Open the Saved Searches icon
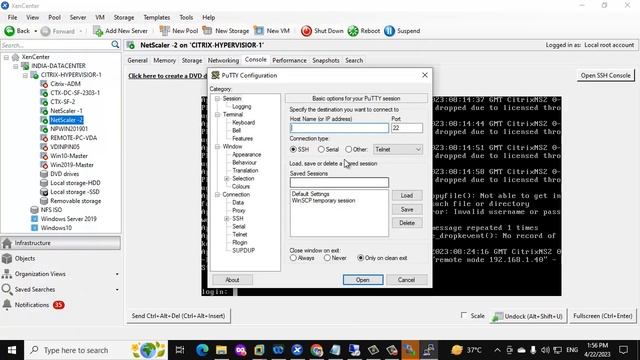Screen dimensions: 640x360 [x=7, y=289]
